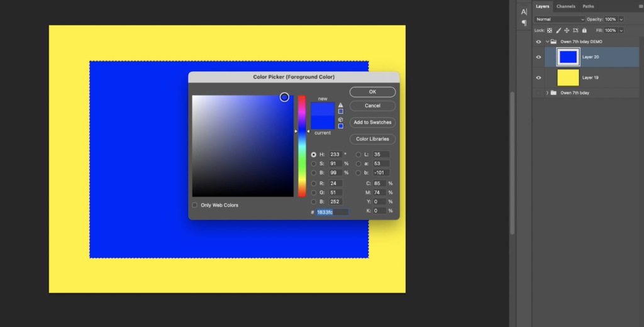
Task: Click the current color preview swatch
Action: click(x=323, y=123)
